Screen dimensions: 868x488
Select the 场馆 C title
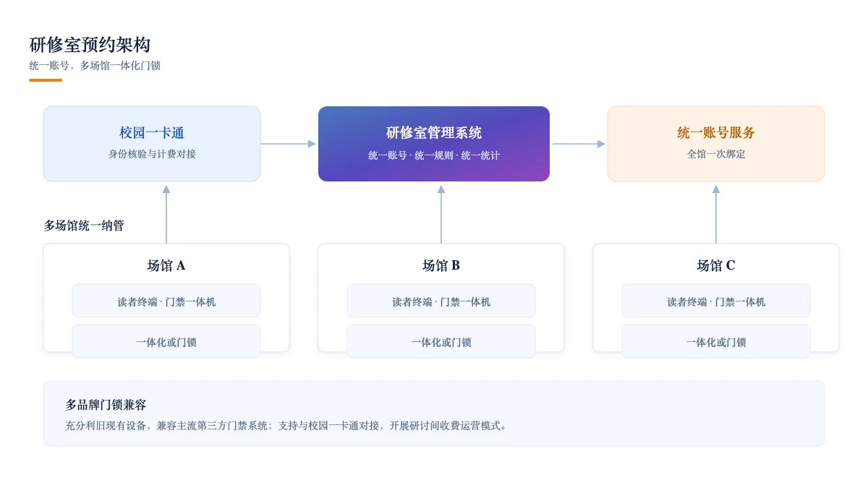click(716, 265)
